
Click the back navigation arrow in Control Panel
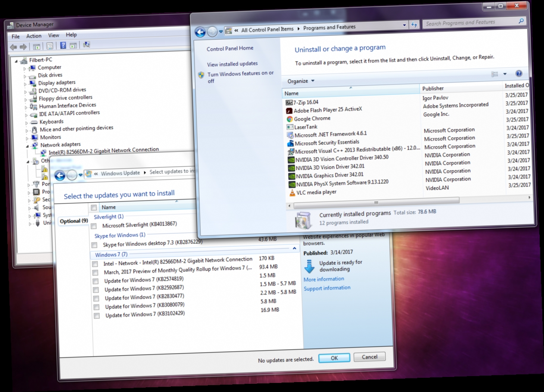[200, 32]
